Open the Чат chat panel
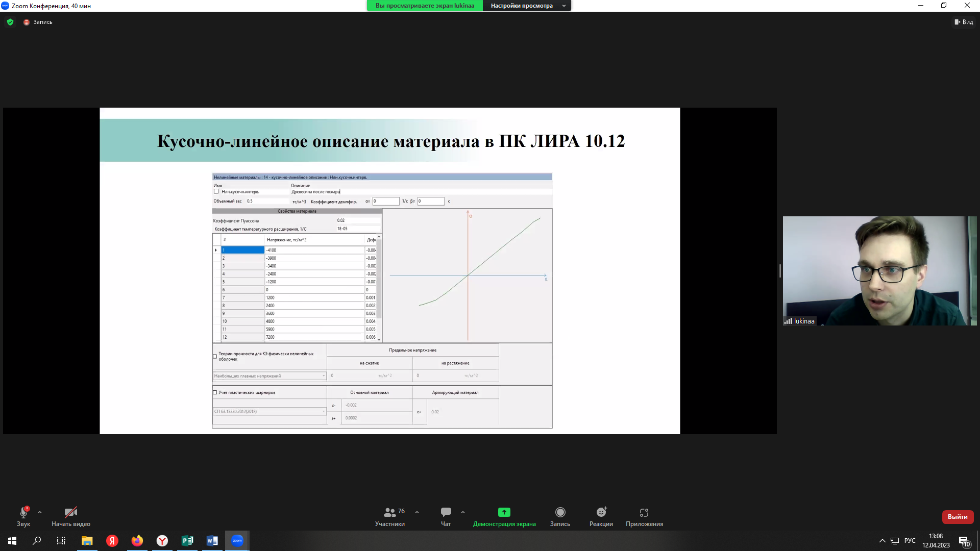Screen dimensions: 980x551 (446, 516)
